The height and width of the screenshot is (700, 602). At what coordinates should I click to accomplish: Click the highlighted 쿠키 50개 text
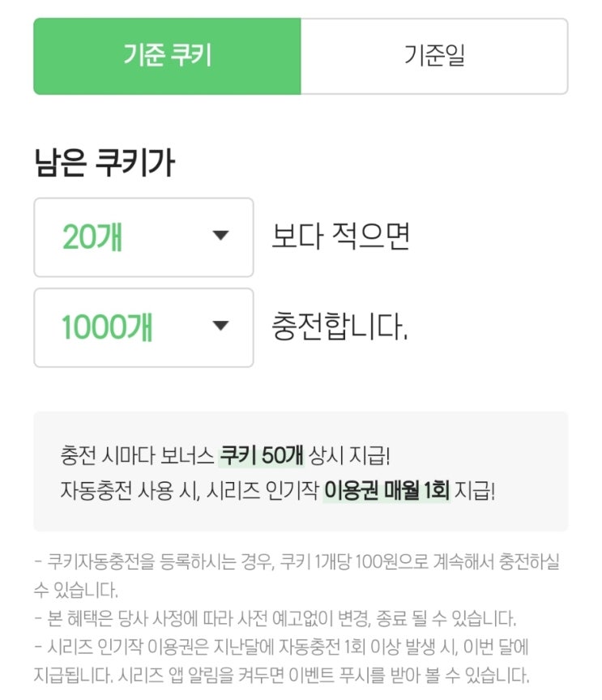pos(261,455)
